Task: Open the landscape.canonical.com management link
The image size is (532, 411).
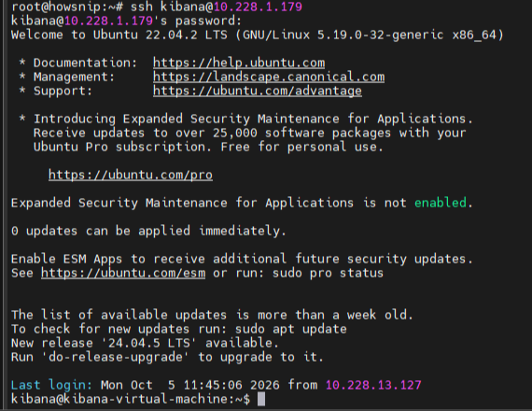Action: pyautogui.click(x=269, y=77)
